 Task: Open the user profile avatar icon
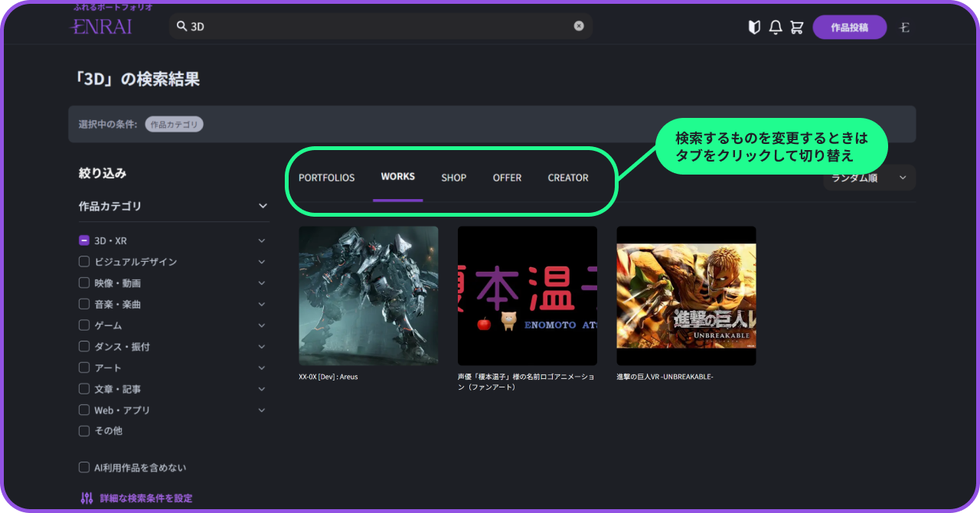pyautogui.click(x=905, y=28)
